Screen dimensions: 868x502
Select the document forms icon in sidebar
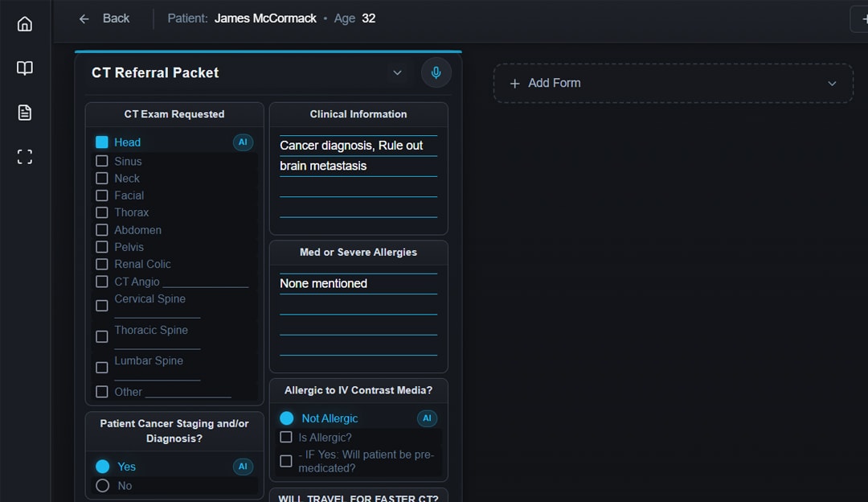(x=24, y=112)
